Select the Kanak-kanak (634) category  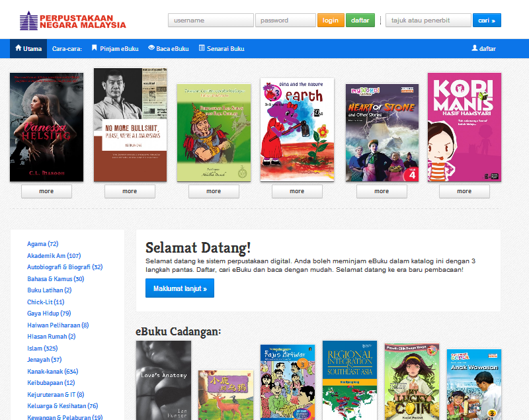(52, 371)
